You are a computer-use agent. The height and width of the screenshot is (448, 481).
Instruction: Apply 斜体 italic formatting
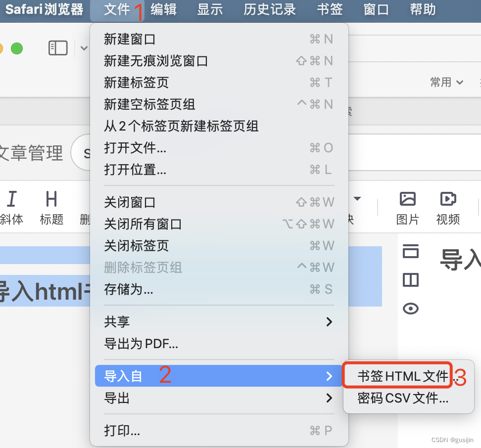12,208
